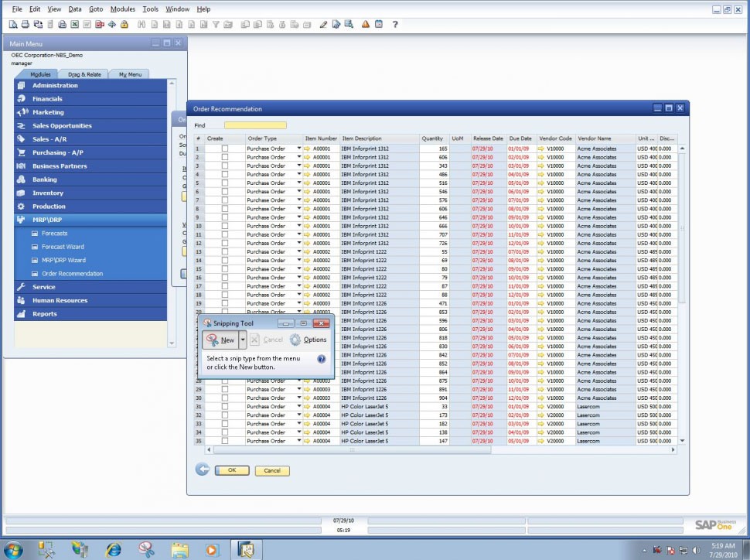
Task: Click the Lock Screen padlock icon
Action: pyautogui.click(x=124, y=24)
